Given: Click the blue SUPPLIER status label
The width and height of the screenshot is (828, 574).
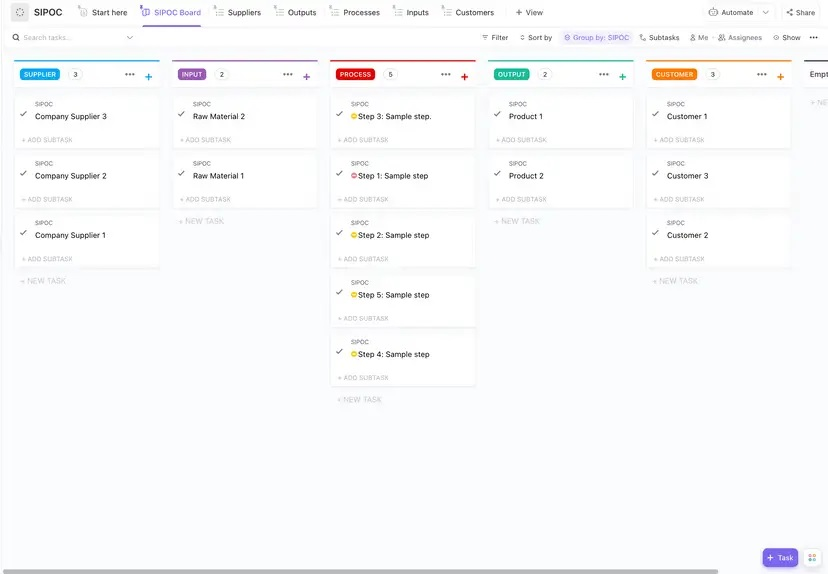Looking at the screenshot, I should coord(40,74).
